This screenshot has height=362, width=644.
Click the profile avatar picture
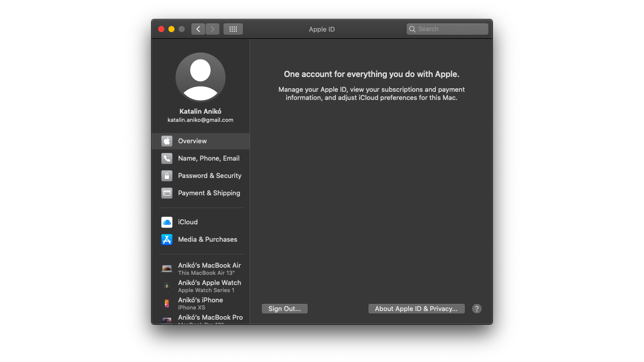coord(201,77)
